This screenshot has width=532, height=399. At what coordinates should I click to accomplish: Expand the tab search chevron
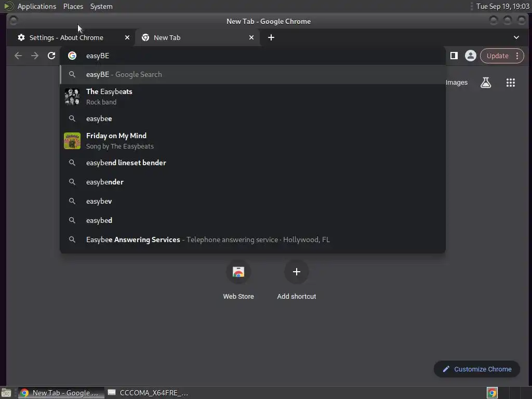tap(516, 37)
